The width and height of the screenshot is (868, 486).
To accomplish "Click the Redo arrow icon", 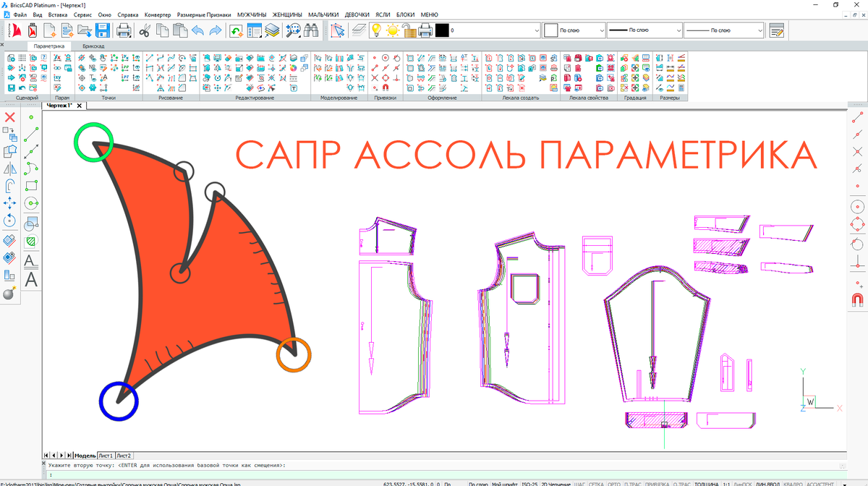I will coord(215,30).
